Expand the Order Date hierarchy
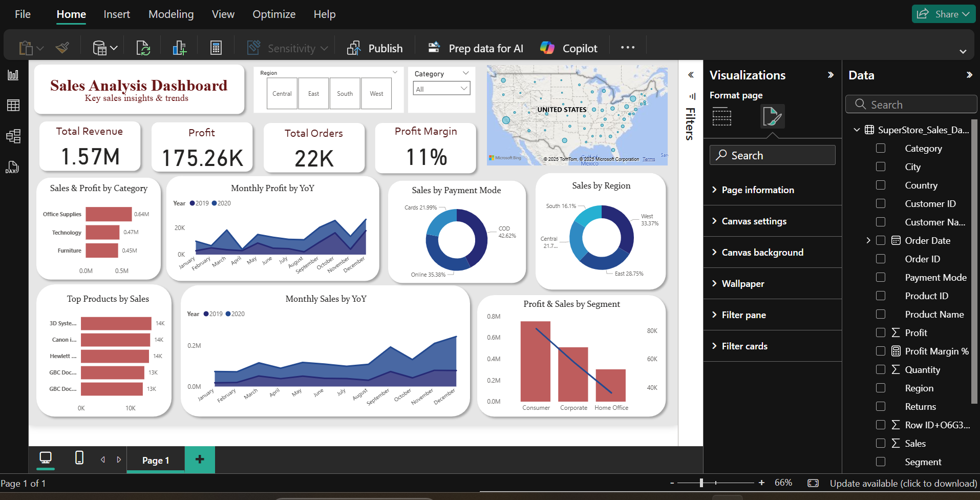This screenshot has width=980, height=500. click(x=868, y=240)
